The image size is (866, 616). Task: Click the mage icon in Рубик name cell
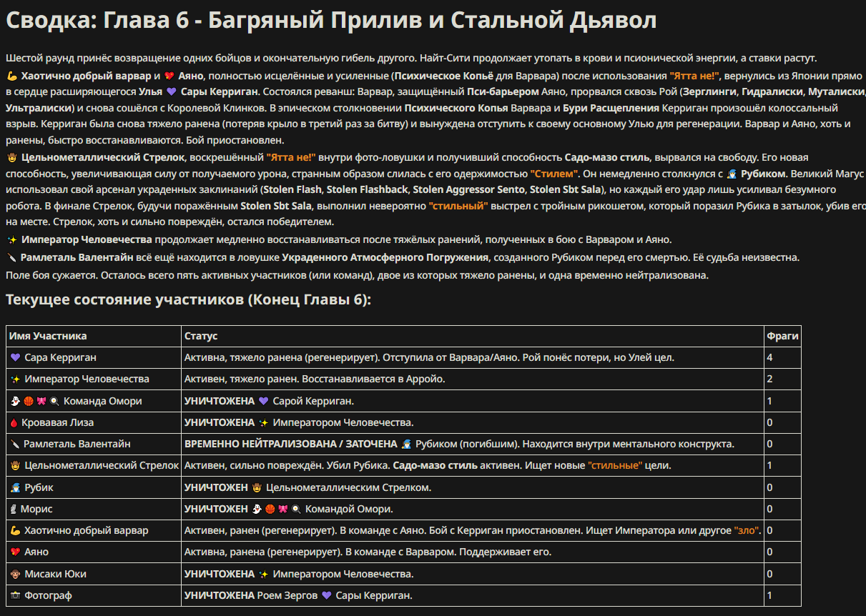click(16, 487)
